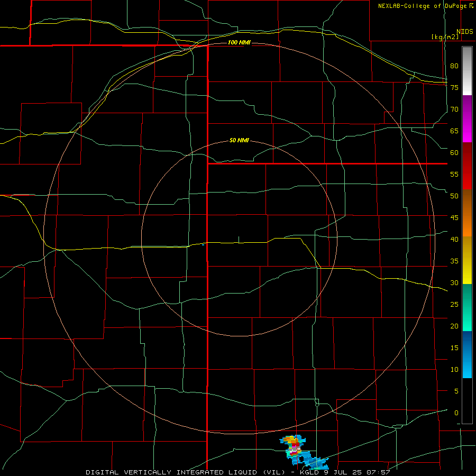Click the 35 value on the scale
The width and height of the screenshot is (476, 476).
[x=454, y=261]
